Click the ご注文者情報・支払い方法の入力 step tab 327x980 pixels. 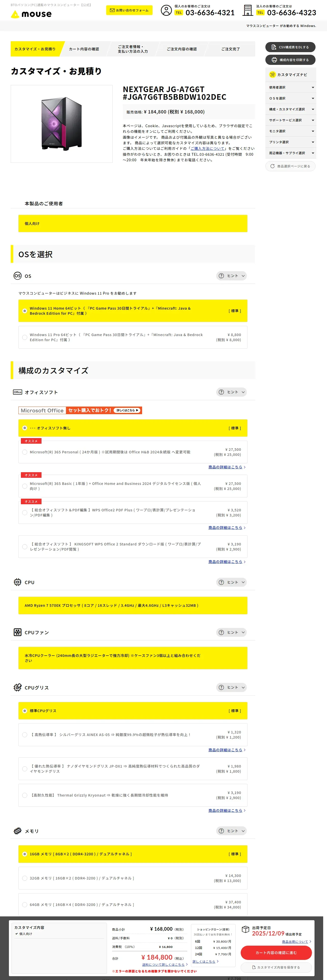133,49
